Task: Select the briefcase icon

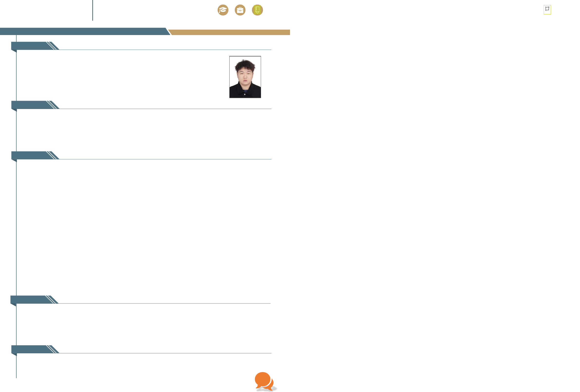Action: [240, 10]
